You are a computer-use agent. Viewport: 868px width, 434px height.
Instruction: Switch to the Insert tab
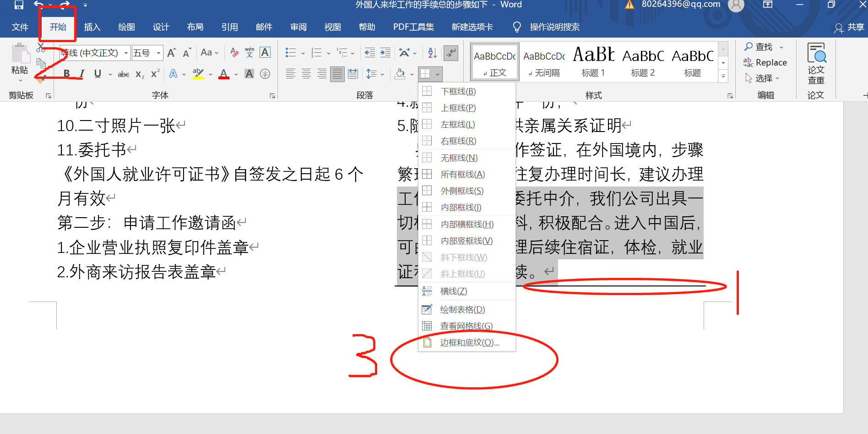coord(92,27)
